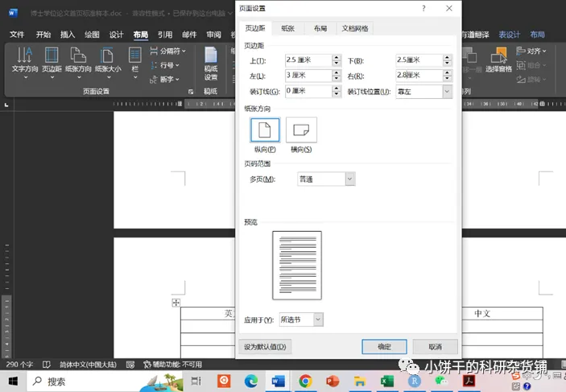Open the 文字方向 text direction tool
This screenshot has height=392, width=566.
click(x=24, y=63)
